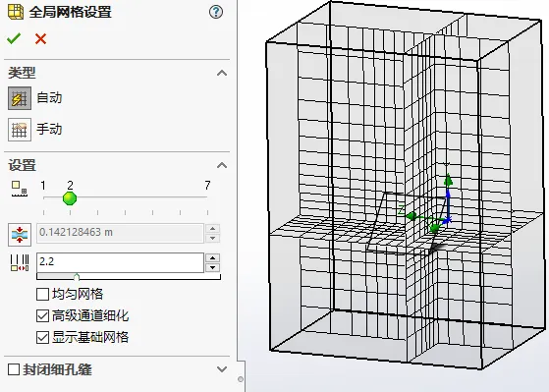Click the panel splitter handle dot
Screen dimensions: 549x392
[x=241, y=379]
